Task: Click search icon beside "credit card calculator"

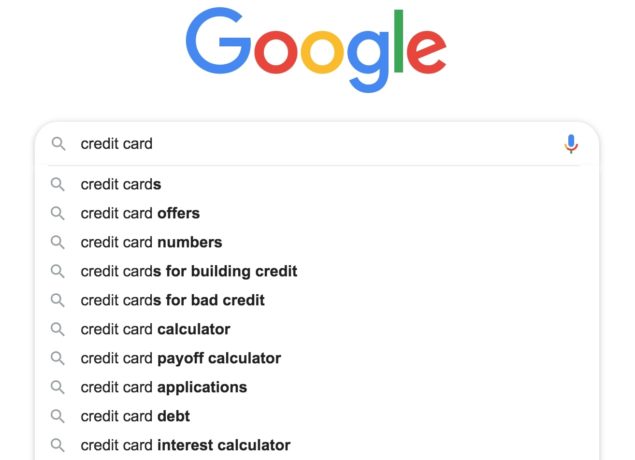Action: (x=59, y=329)
